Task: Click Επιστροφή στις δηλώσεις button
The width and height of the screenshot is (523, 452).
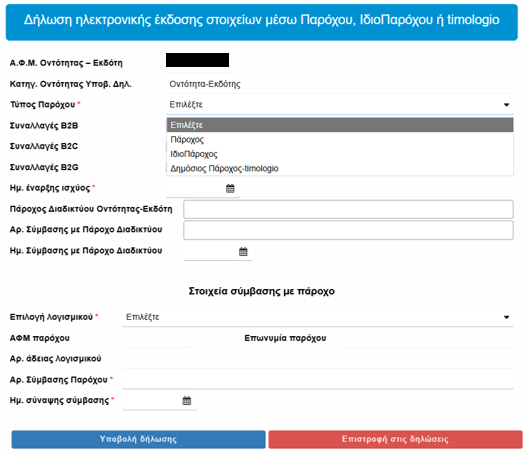Action: click(395, 439)
